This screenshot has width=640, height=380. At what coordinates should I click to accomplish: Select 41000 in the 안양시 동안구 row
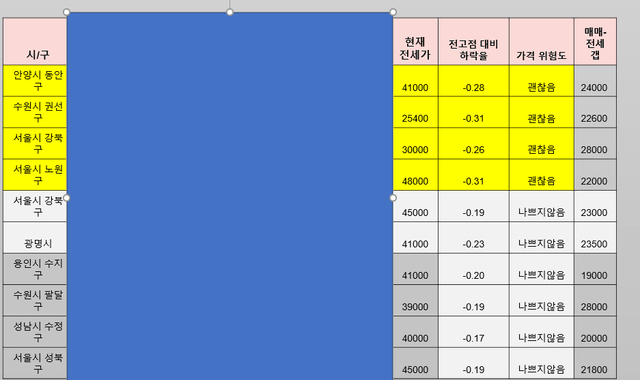point(416,81)
